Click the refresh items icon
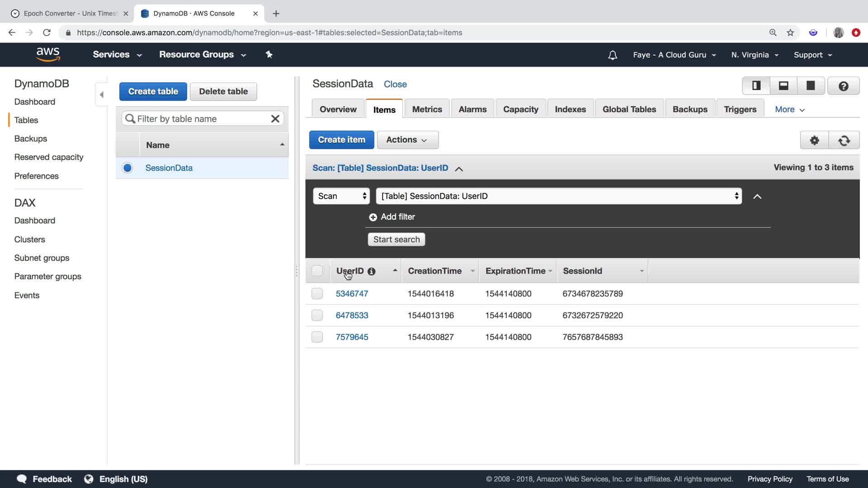This screenshot has height=488, width=868. [x=844, y=140]
